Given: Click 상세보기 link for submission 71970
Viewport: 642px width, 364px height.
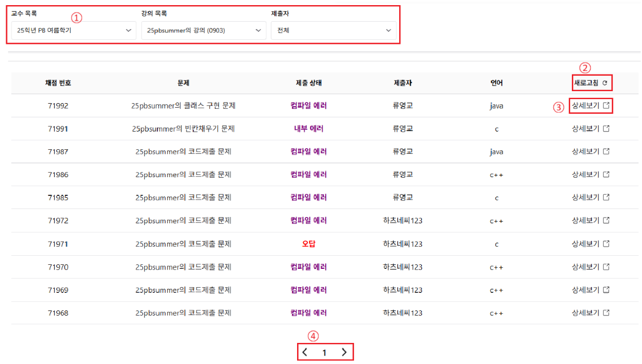Looking at the screenshot, I should tap(586, 267).
